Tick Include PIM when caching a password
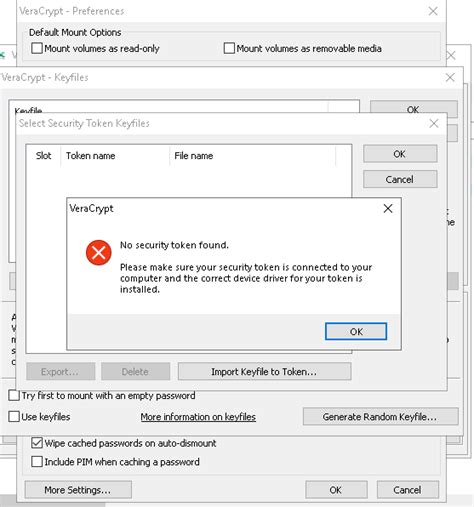The height and width of the screenshot is (507, 474). pyautogui.click(x=37, y=462)
